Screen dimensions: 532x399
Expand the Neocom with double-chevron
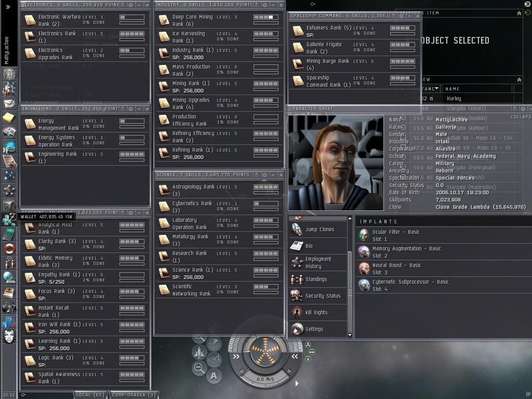pos(8,7)
